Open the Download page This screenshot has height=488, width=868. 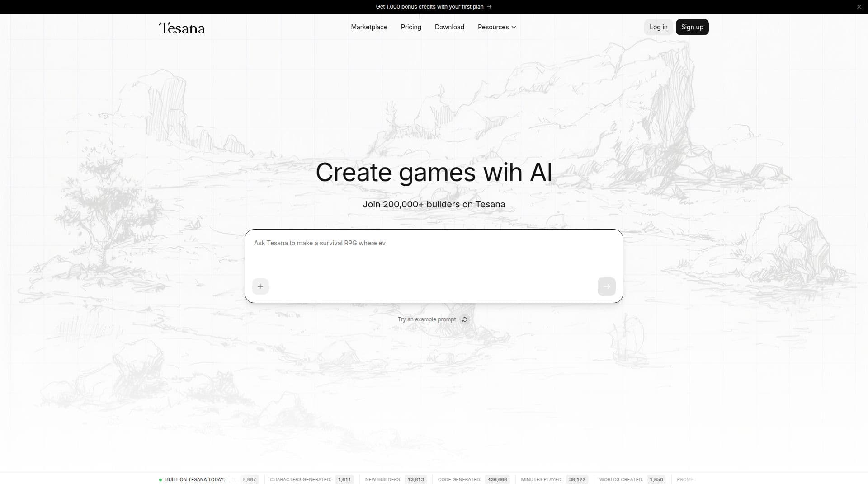pyautogui.click(x=449, y=27)
